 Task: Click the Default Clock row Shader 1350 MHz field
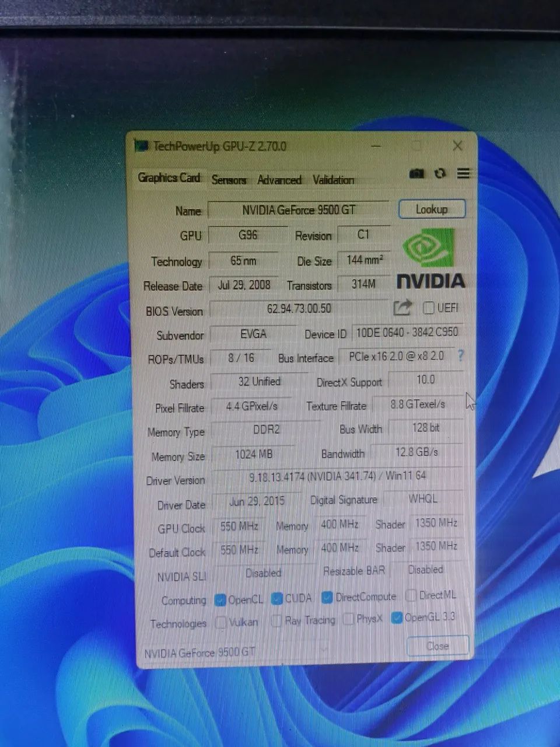click(436, 546)
